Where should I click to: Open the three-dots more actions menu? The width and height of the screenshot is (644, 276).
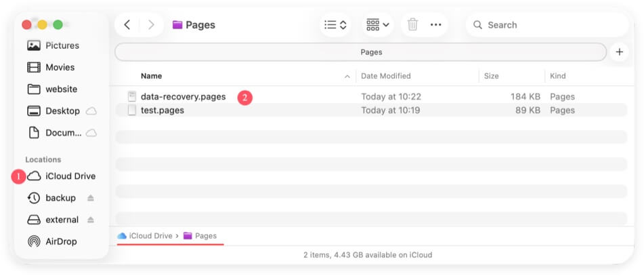pyautogui.click(x=436, y=24)
